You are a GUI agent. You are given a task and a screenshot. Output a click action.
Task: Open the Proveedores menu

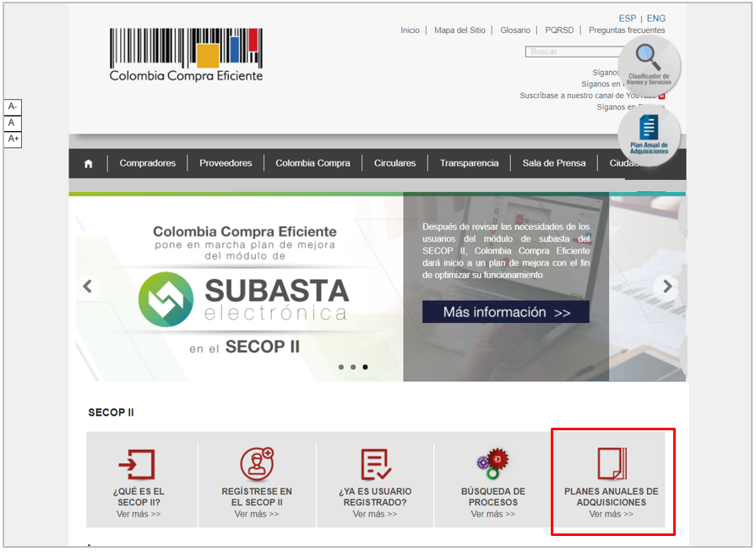226,163
